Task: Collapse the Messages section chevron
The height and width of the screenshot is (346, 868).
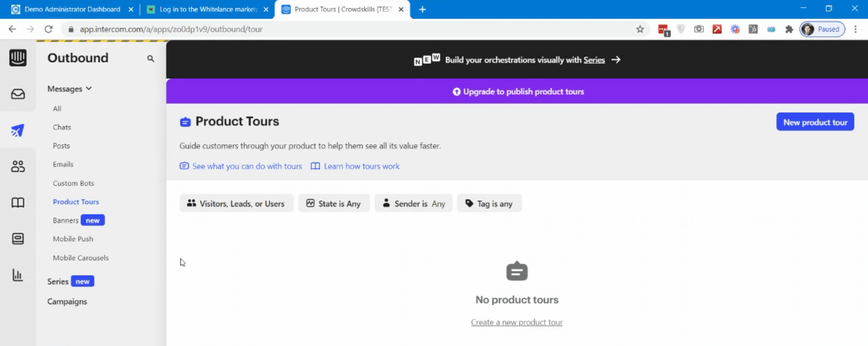Action: click(x=89, y=89)
